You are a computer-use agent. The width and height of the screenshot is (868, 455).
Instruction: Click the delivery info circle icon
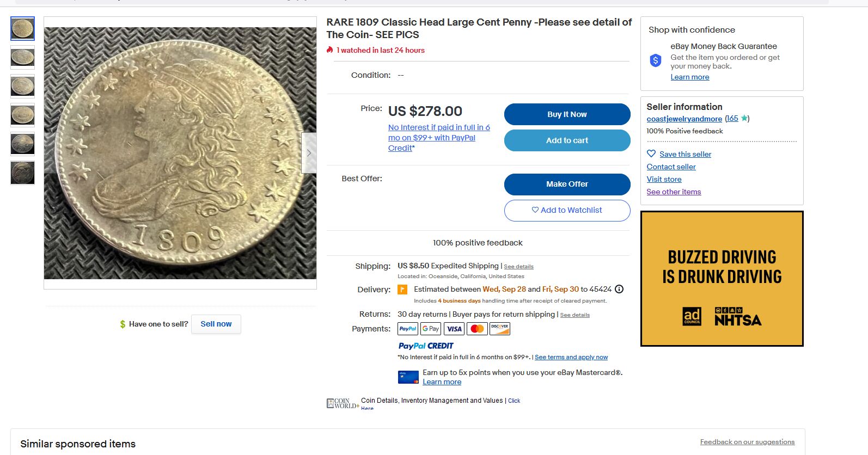tap(619, 289)
